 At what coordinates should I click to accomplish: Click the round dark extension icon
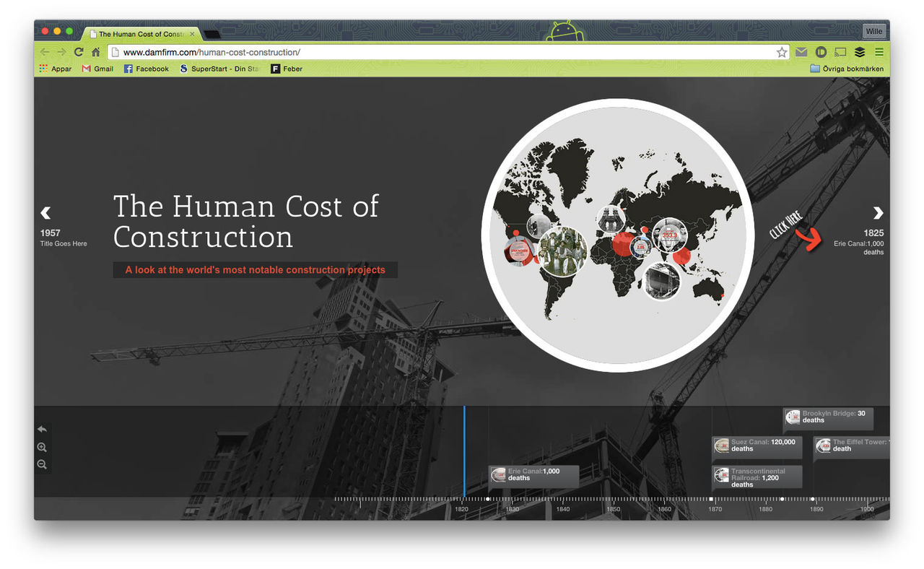coord(821,52)
